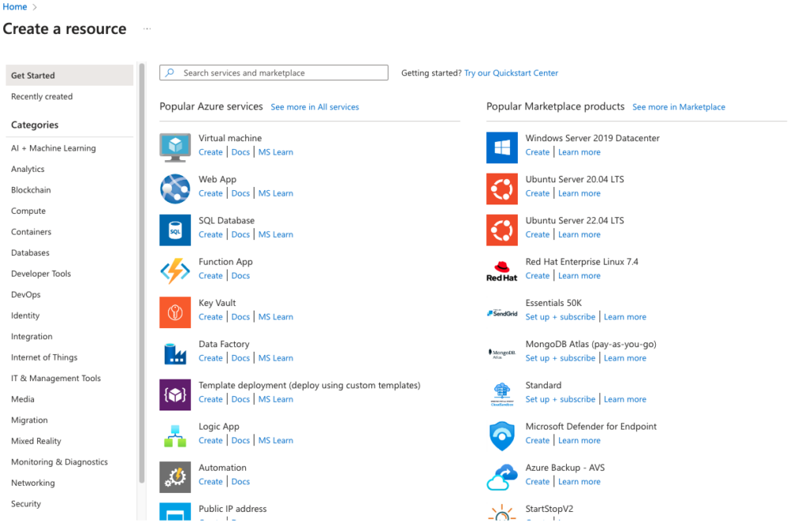Select the Mixed Reality category
812x523 pixels.
tap(36, 441)
